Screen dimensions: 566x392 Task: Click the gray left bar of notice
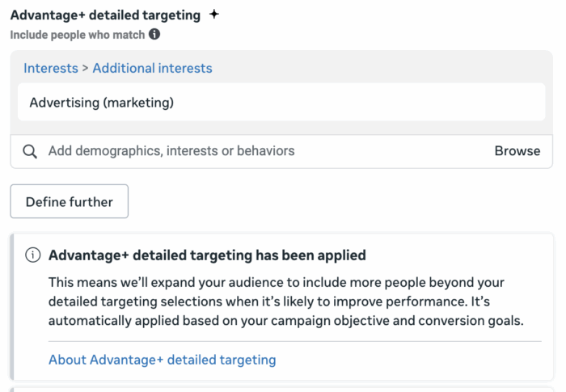point(12,307)
